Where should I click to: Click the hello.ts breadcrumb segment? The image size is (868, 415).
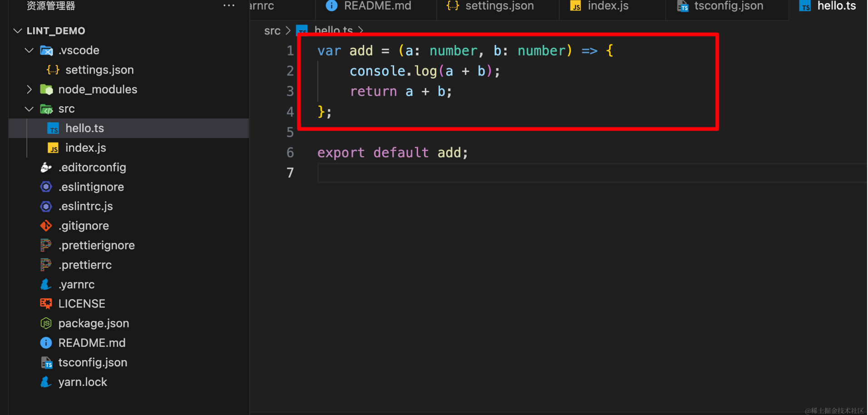pos(333,30)
